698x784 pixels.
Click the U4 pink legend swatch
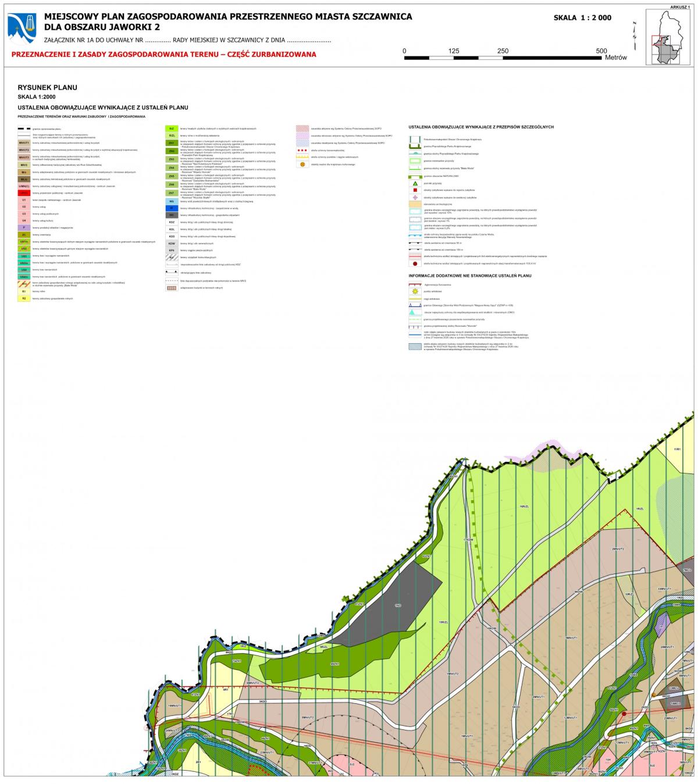point(24,220)
